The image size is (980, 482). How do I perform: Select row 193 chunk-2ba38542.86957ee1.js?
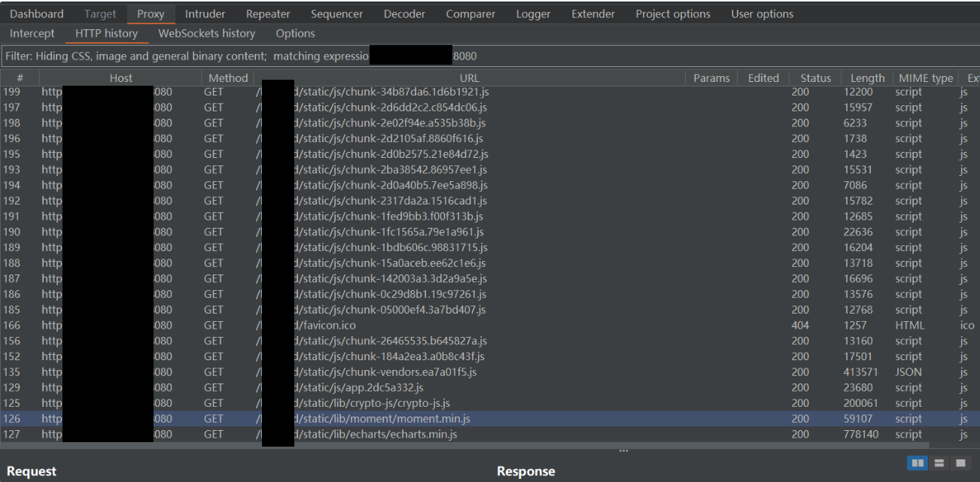(x=490, y=170)
